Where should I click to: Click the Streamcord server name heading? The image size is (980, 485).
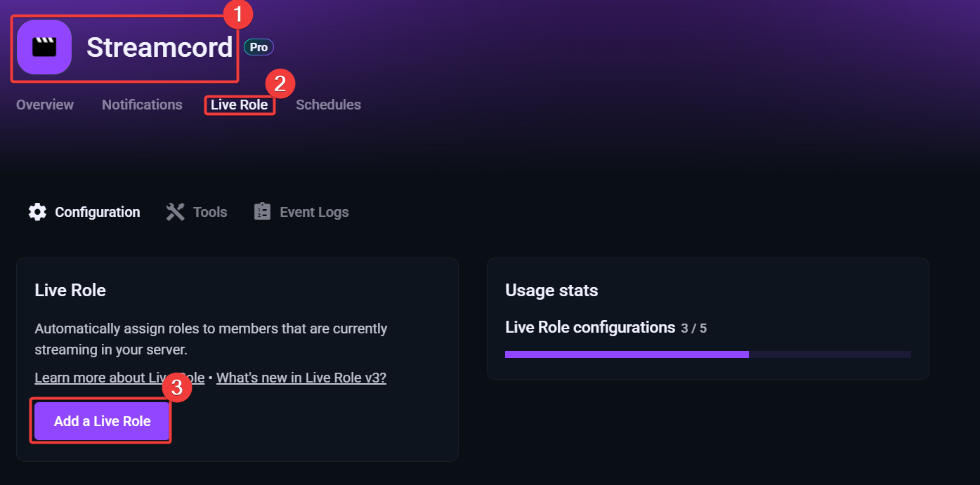(x=159, y=47)
